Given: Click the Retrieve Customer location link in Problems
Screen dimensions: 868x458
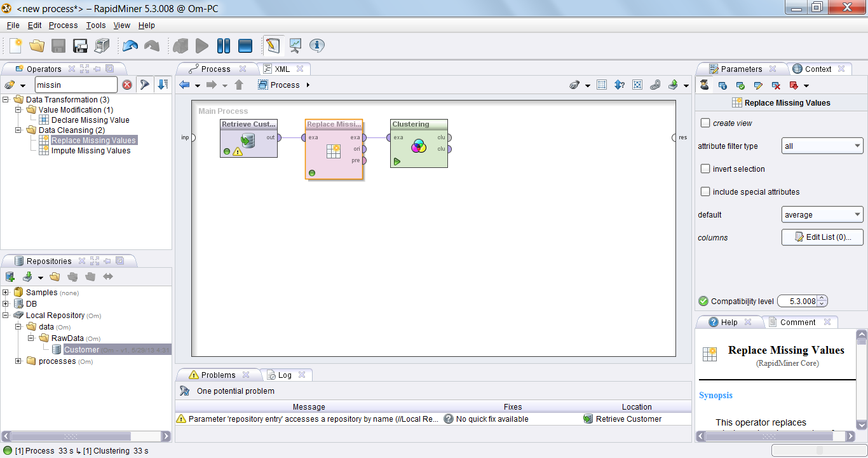Looking at the screenshot, I should coord(628,419).
